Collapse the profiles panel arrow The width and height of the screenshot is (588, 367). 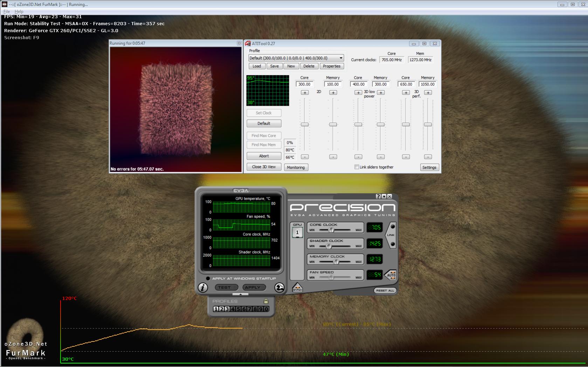240,295
